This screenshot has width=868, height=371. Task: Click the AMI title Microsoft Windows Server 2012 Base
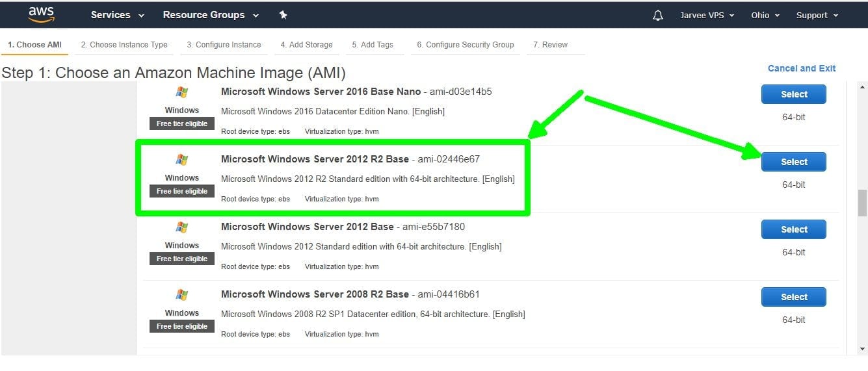pos(308,227)
